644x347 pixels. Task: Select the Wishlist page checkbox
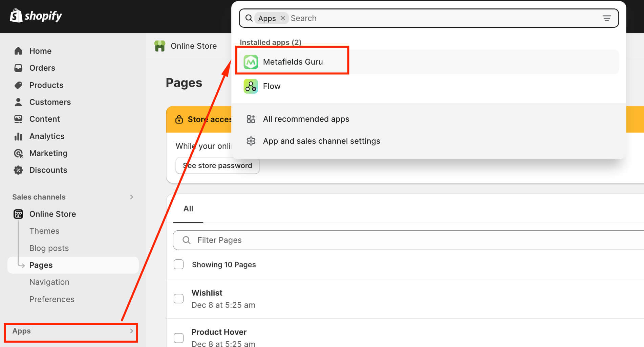178,299
